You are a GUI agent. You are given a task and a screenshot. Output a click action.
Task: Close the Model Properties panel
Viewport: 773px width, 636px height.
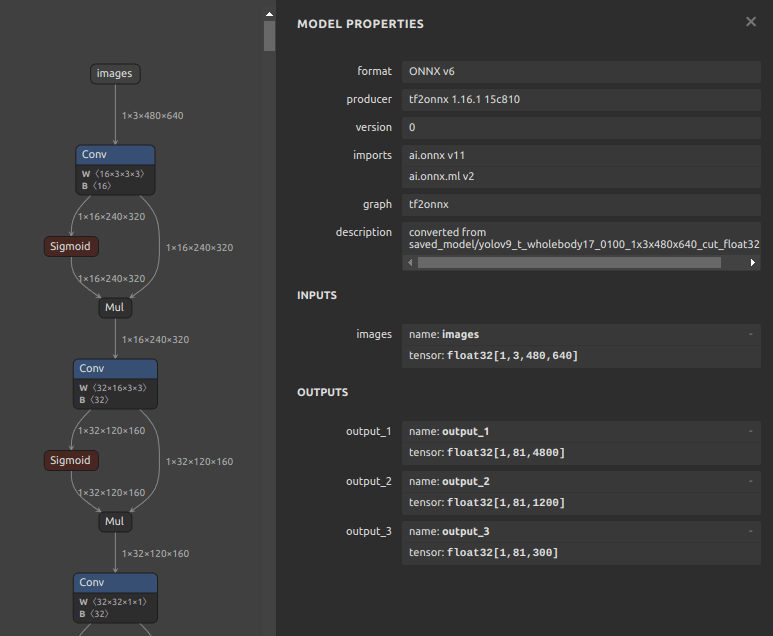(750, 22)
